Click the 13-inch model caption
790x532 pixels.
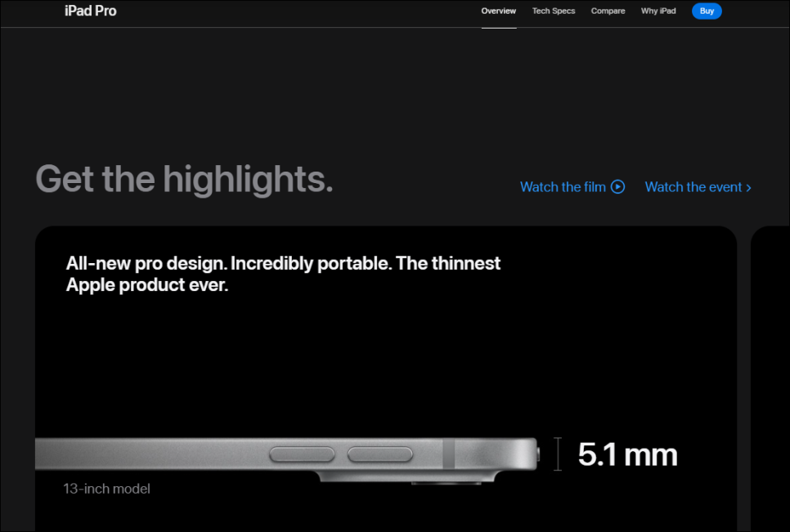pos(107,489)
